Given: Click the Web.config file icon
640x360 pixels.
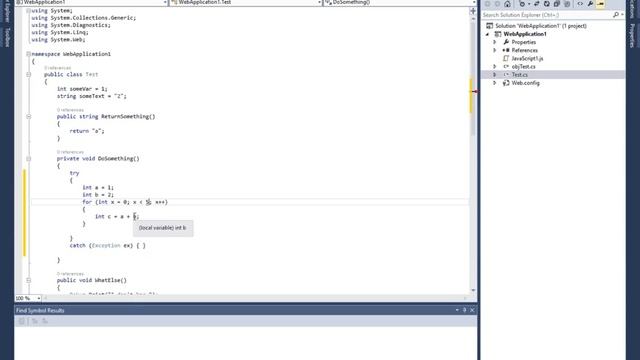Looking at the screenshot, I should [x=506, y=83].
